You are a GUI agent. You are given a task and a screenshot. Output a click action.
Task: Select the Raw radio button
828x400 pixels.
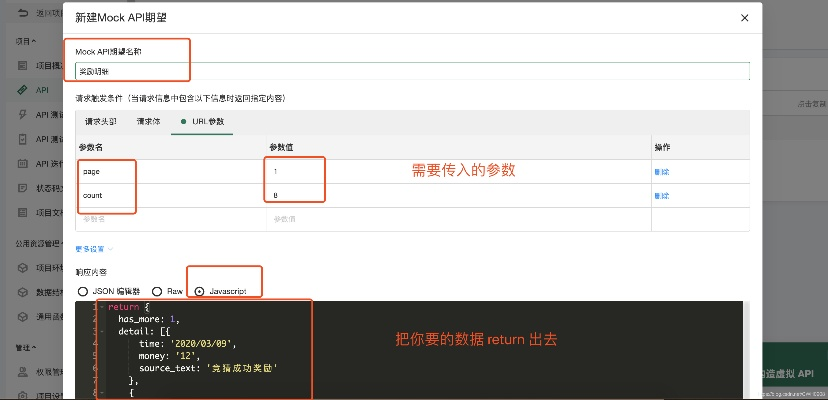click(x=157, y=291)
